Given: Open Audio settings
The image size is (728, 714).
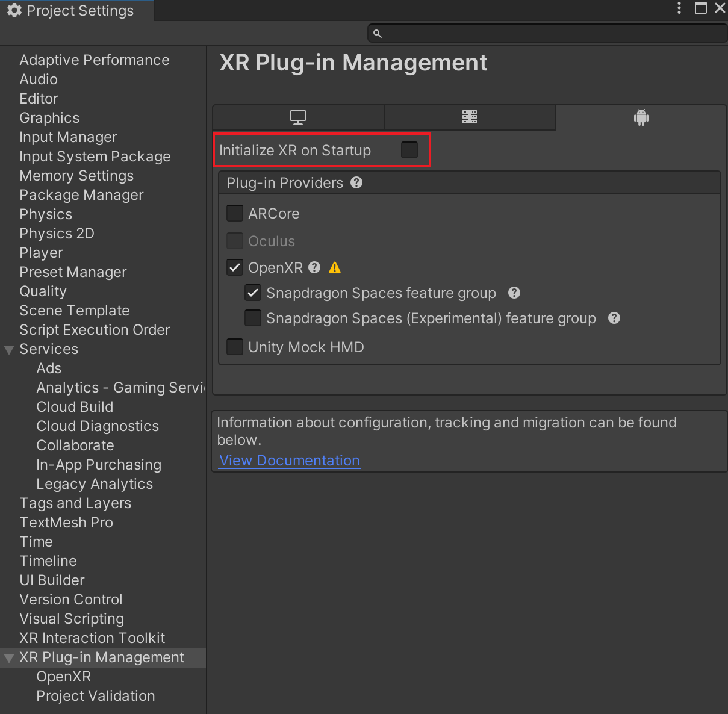Looking at the screenshot, I should pos(39,79).
